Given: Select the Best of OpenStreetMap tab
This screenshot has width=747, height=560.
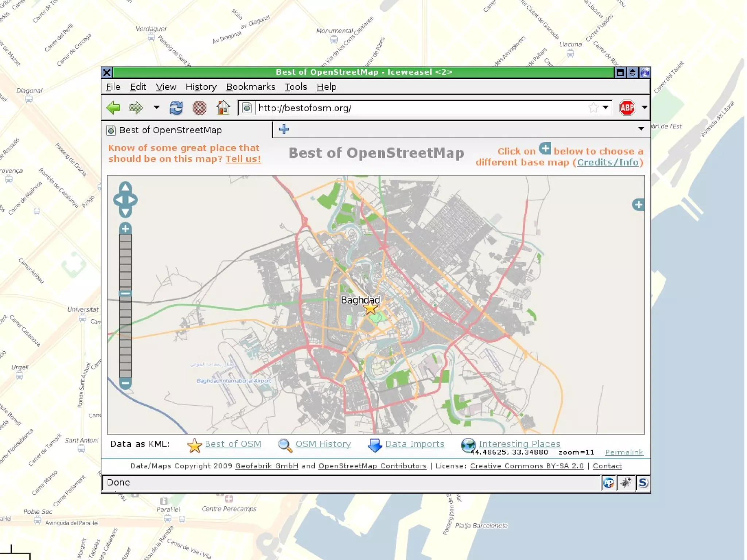Looking at the screenshot, I should click(170, 130).
